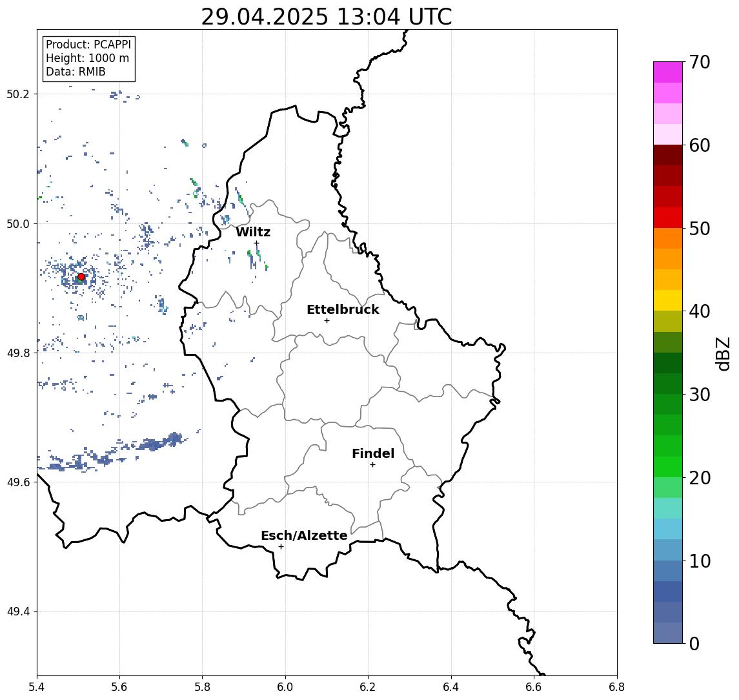Click the colorbar tick label 70
This screenshot has height=700, width=739.
coord(700,62)
